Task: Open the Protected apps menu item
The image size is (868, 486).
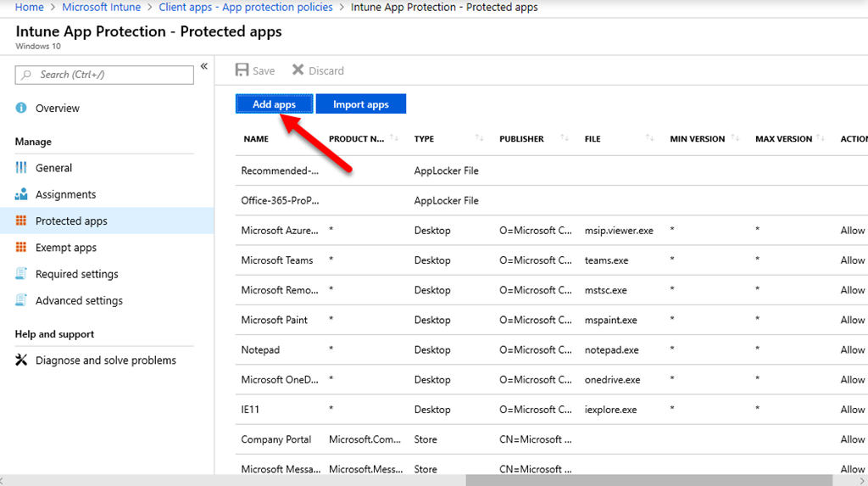Action: [x=71, y=221]
